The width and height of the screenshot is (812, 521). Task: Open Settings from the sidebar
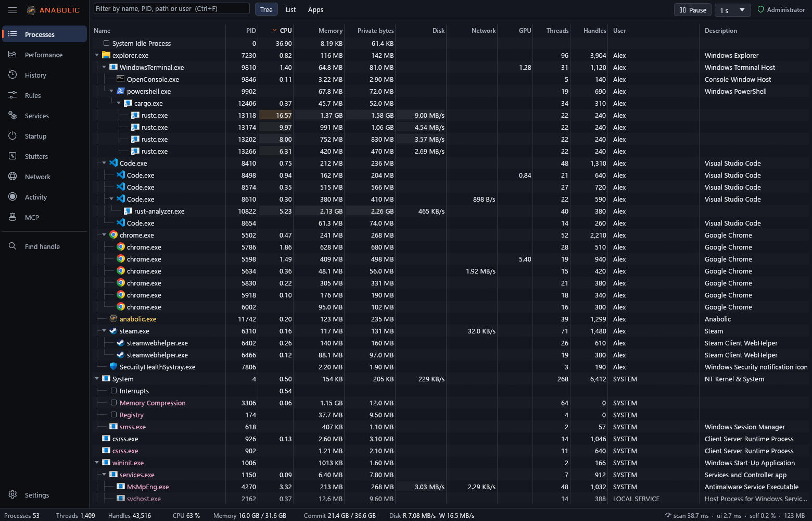click(x=44, y=495)
